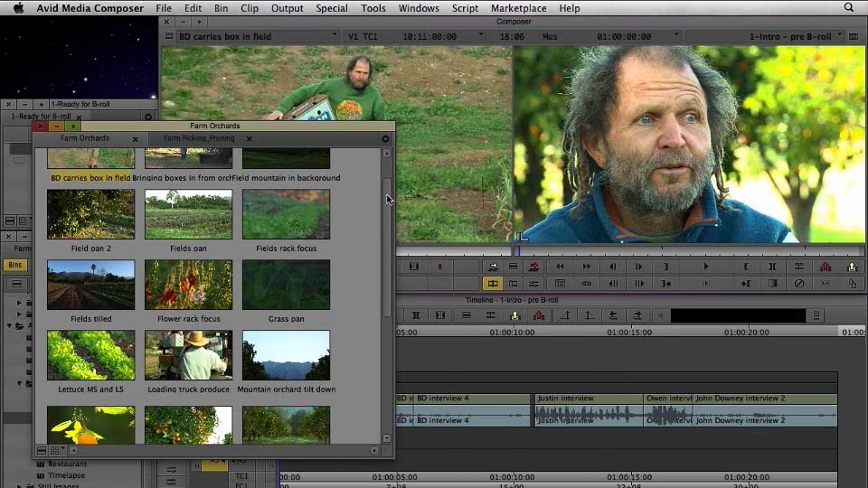Open the Tools menu
The image size is (868, 488).
point(373,8)
